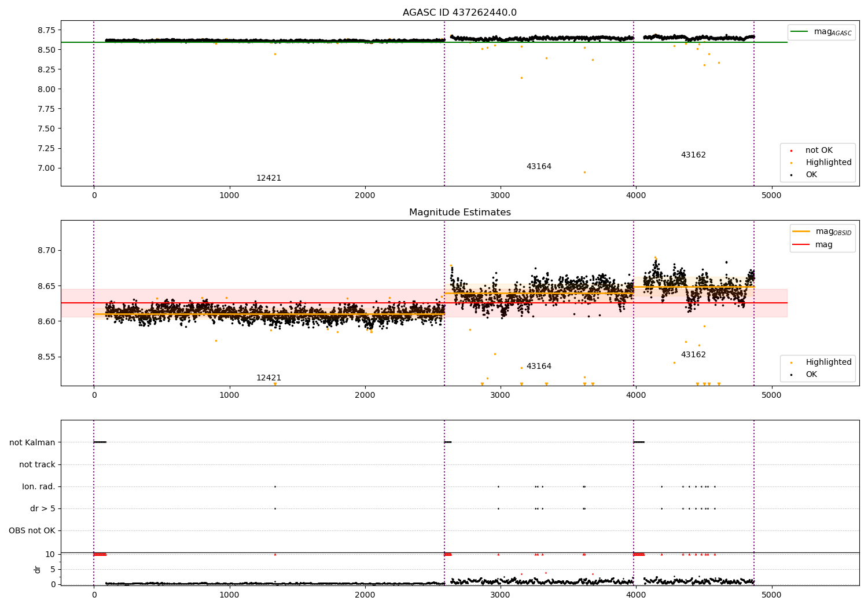The width and height of the screenshot is (868, 608).
Task: Click the 'not track' row label
Action: pos(37,464)
